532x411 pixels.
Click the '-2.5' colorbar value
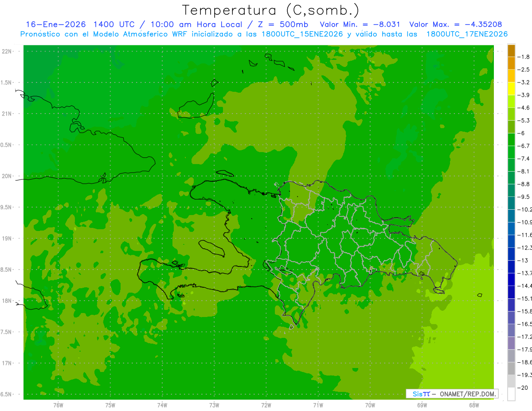tap(524, 70)
